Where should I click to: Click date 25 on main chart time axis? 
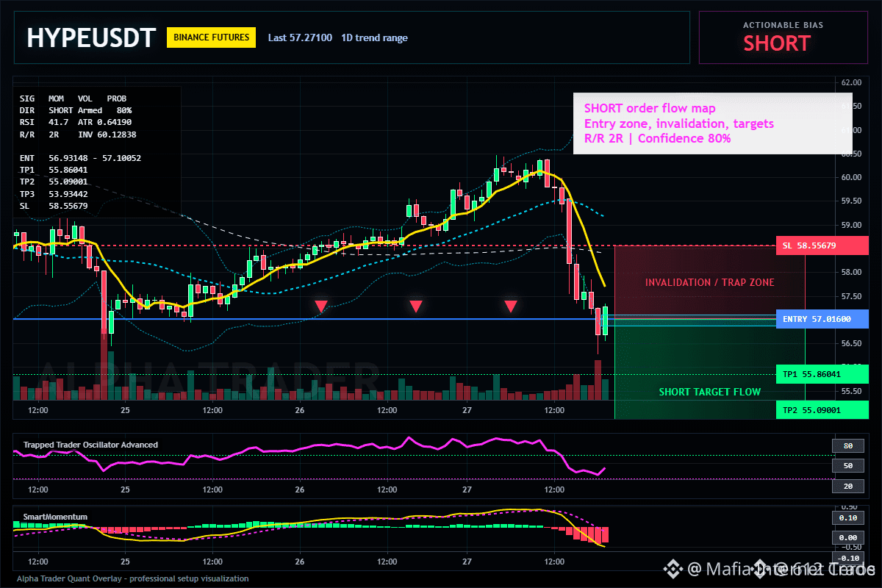[125, 409]
